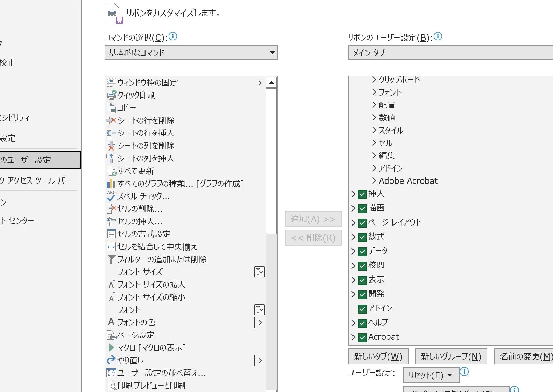Click the 新しいタブ button

point(378,357)
